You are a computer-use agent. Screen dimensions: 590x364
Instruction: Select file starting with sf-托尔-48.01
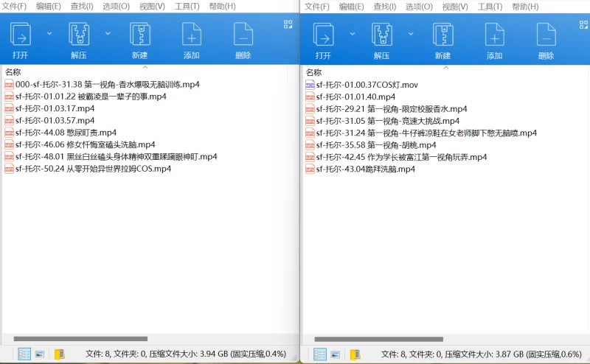point(111,157)
